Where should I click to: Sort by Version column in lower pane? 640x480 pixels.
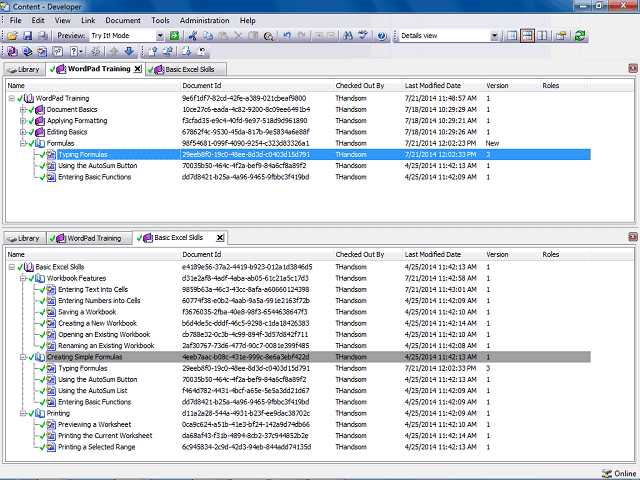click(x=512, y=255)
